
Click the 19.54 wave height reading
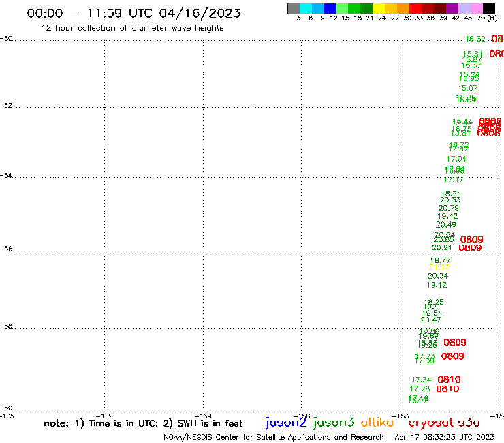click(x=432, y=313)
